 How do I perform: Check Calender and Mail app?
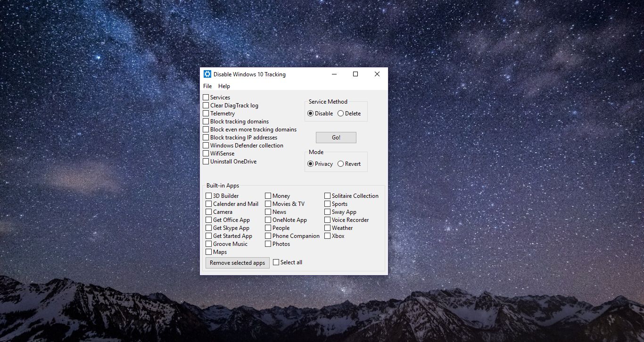coord(209,204)
